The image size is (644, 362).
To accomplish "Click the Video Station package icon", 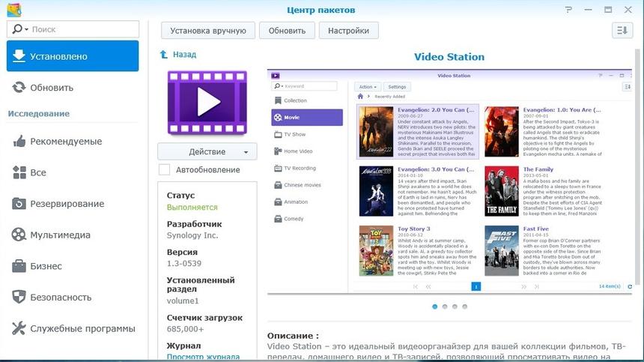I will [x=207, y=103].
